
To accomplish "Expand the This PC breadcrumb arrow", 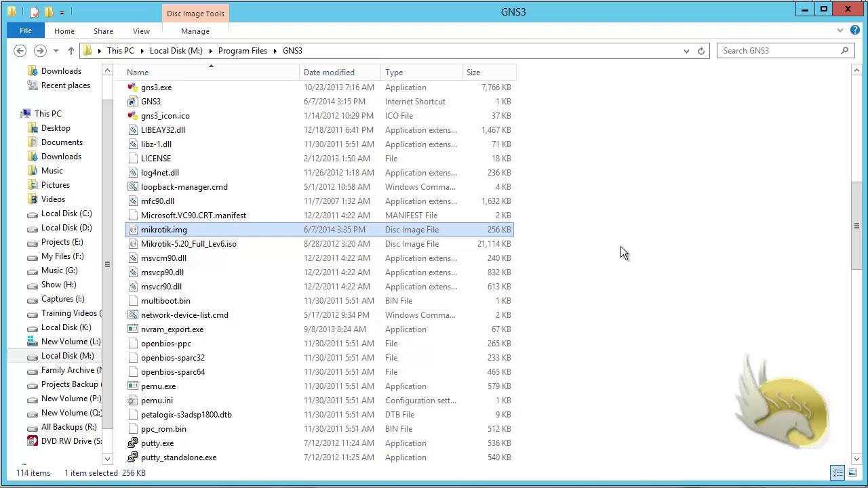I will [x=142, y=51].
